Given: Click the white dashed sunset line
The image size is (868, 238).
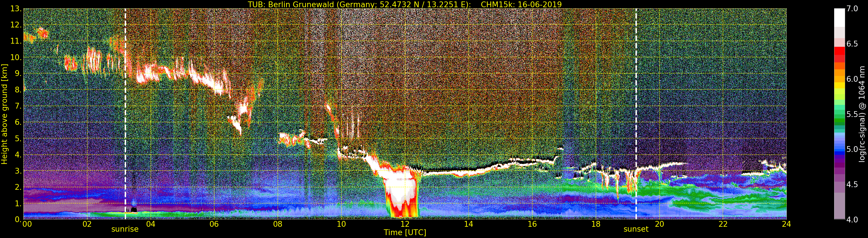Looking at the screenshot, I should pos(636,114).
